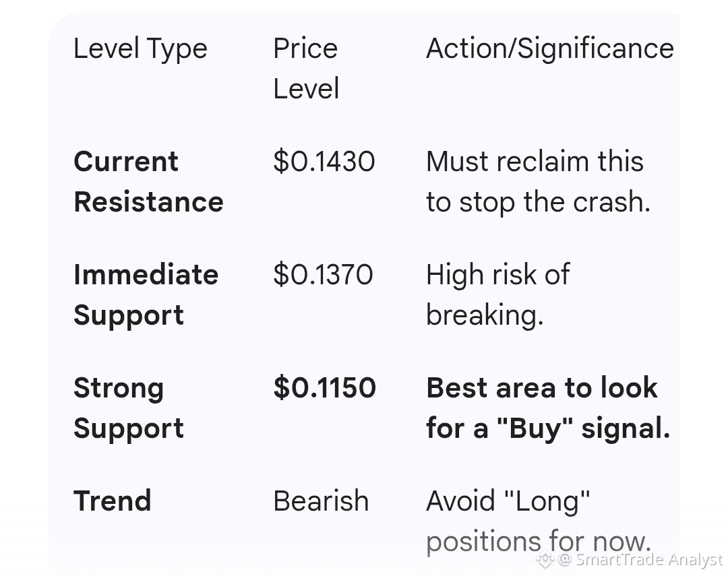Screen dimensions: 728x576
Task: Click the Binance logo watermark icon
Action: pos(545,559)
